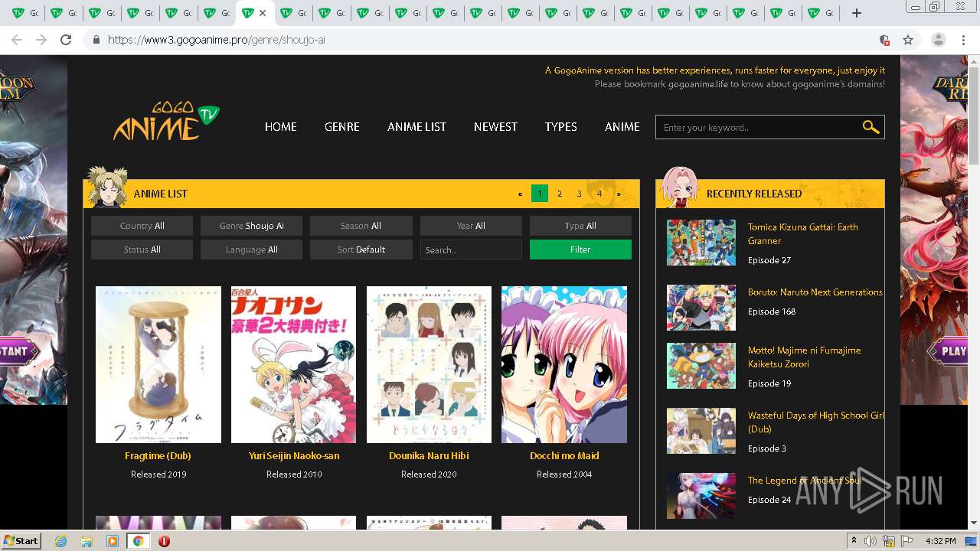
Task: Click Docchi mo Maid poster thumbnail
Action: 564,364
